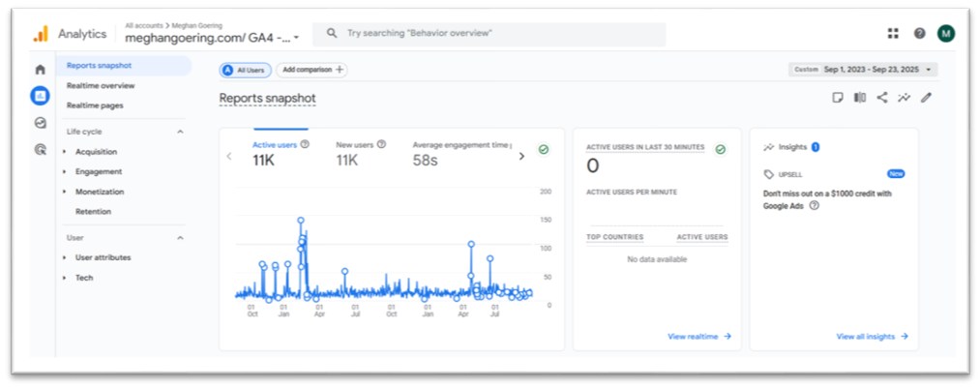
Task: Toggle the Edit comparisons icon
Action: (x=859, y=98)
